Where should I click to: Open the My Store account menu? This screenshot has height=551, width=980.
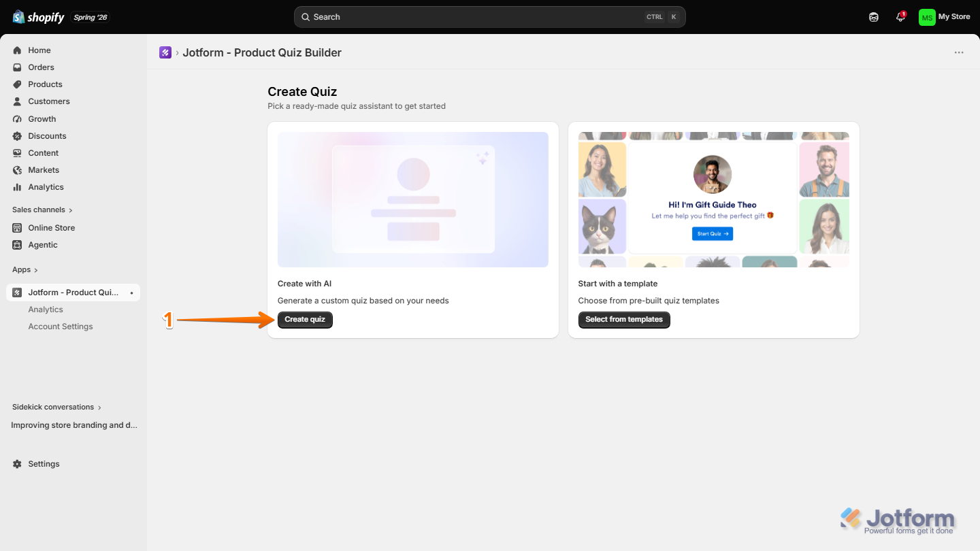pyautogui.click(x=945, y=17)
